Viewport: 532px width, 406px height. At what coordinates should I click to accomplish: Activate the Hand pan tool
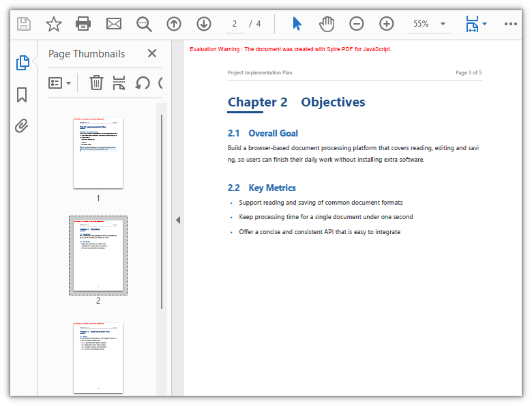[327, 24]
